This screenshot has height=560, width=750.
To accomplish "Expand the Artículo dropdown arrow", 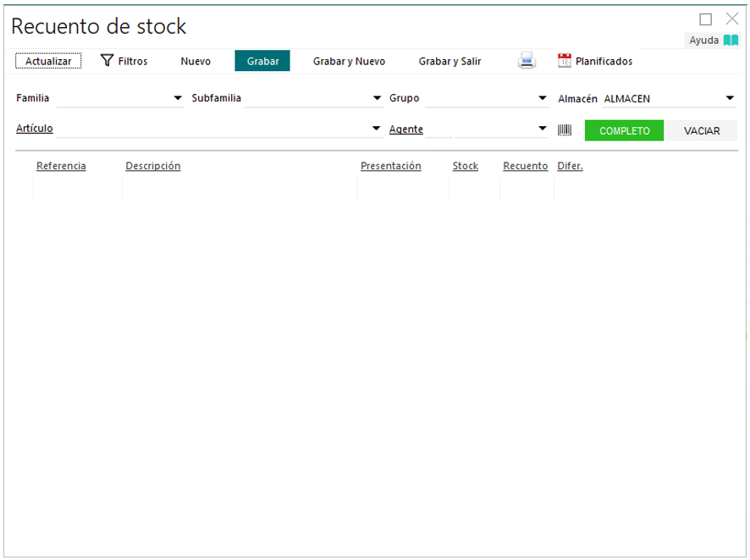I will pyautogui.click(x=377, y=129).
